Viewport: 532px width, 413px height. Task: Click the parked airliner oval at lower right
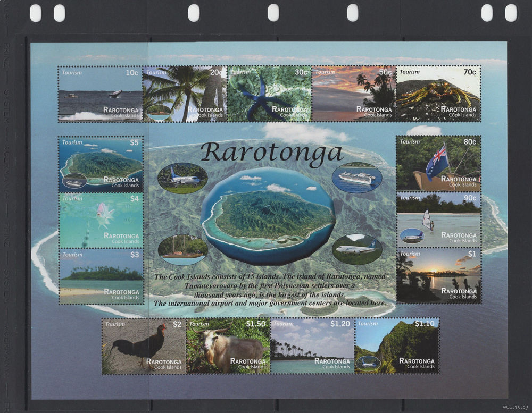356,249
